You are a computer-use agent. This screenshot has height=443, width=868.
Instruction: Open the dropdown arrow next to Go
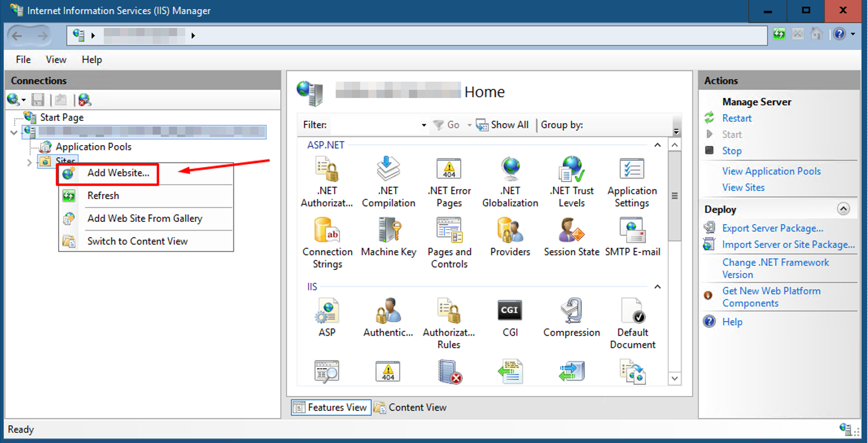pos(469,125)
